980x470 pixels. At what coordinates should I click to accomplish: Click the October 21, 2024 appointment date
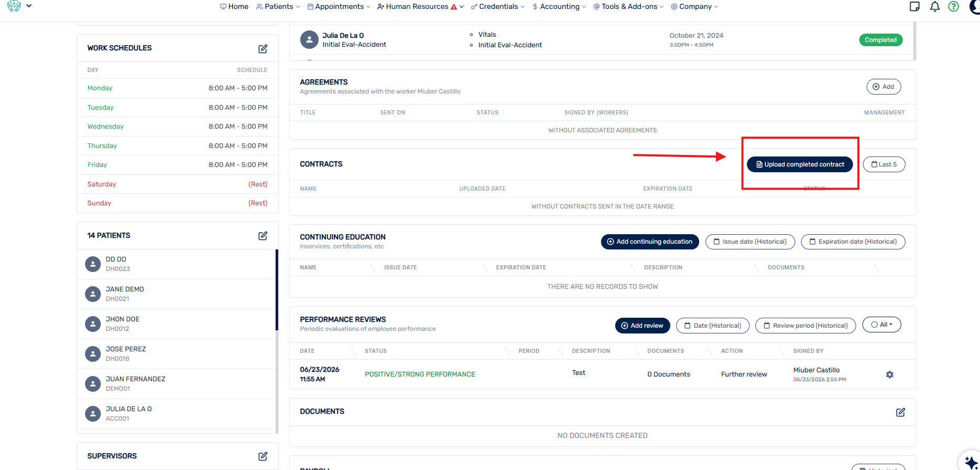tap(696, 36)
